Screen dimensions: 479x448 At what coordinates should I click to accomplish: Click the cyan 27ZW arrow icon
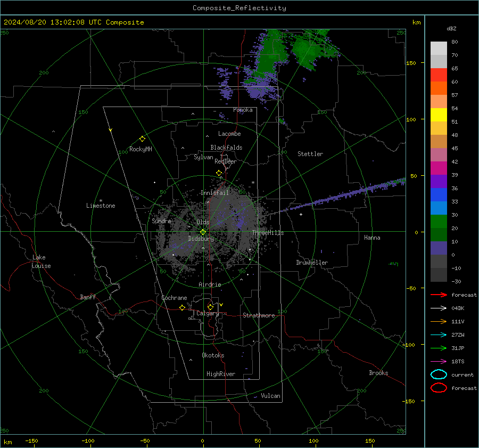(439, 335)
